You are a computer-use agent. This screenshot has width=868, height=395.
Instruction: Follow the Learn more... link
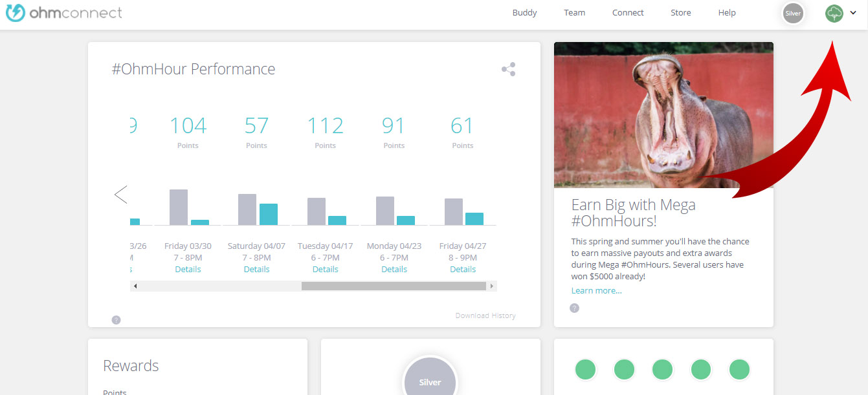click(x=596, y=291)
